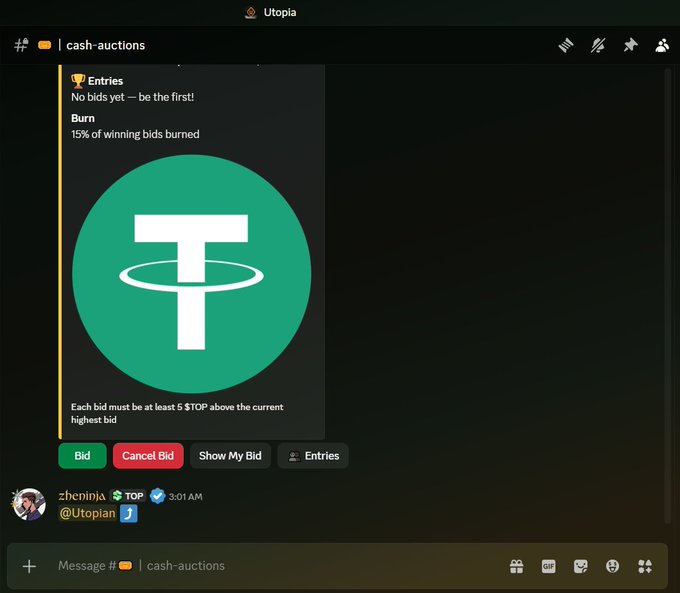Click the trophy Entries heading

(x=97, y=81)
